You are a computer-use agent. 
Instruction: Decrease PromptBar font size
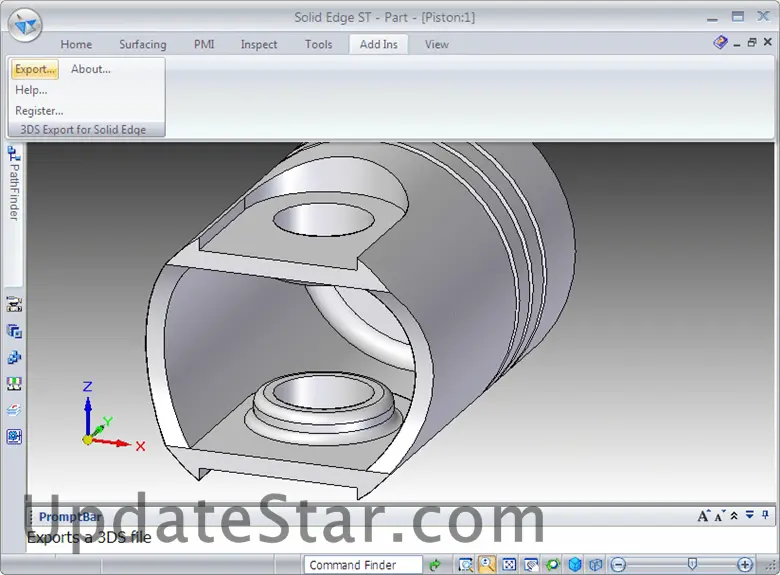[x=719, y=516]
